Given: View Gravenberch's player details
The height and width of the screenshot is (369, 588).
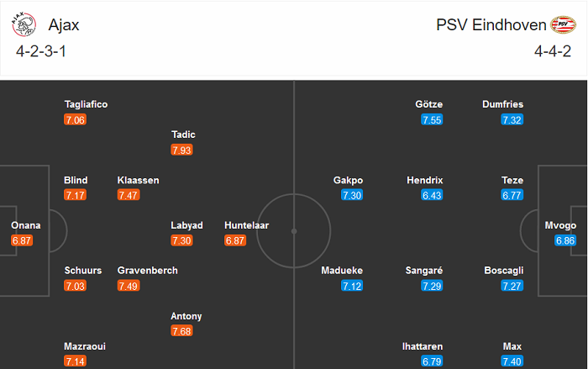Looking at the screenshot, I should click(148, 271).
